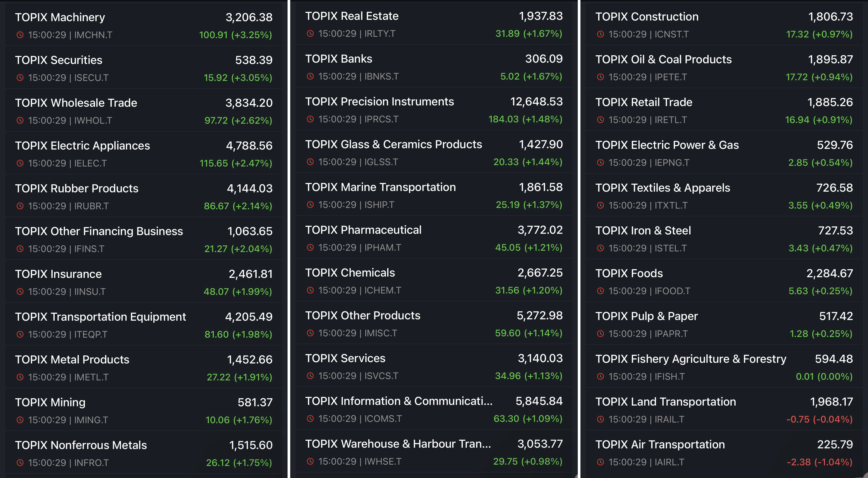The height and width of the screenshot is (478, 868).
Task: Click the clock icon beside IMISC.T
Action: tap(310, 333)
